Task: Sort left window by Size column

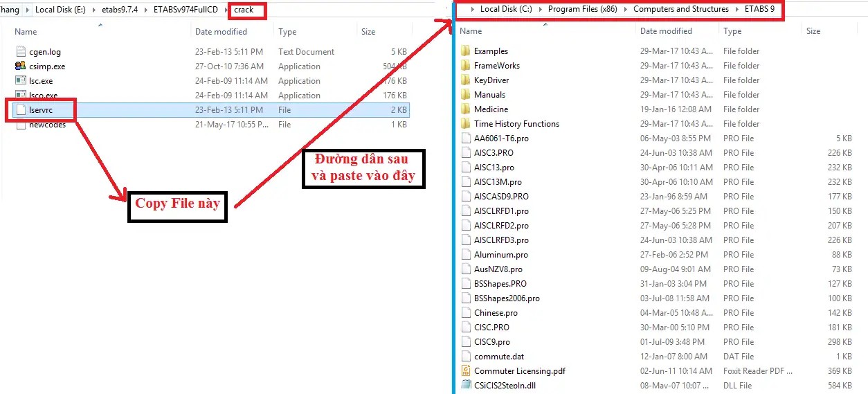Action: [x=368, y=32]
